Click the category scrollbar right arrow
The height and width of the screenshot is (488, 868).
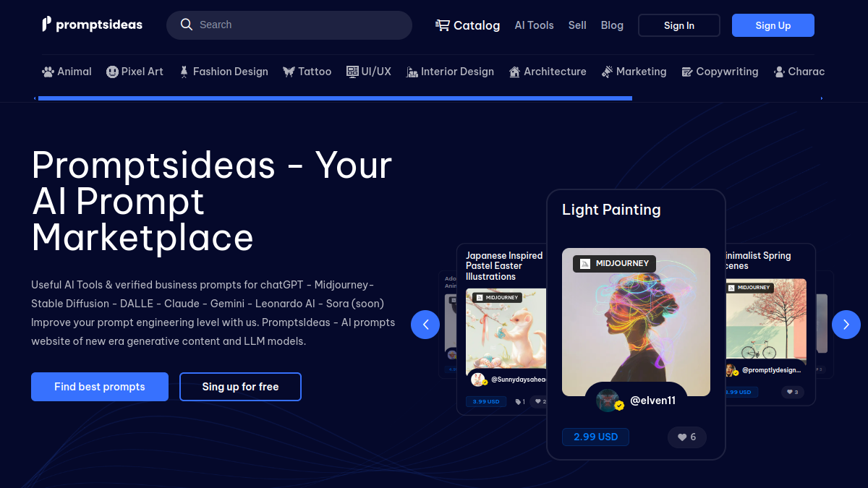[822, 98]
